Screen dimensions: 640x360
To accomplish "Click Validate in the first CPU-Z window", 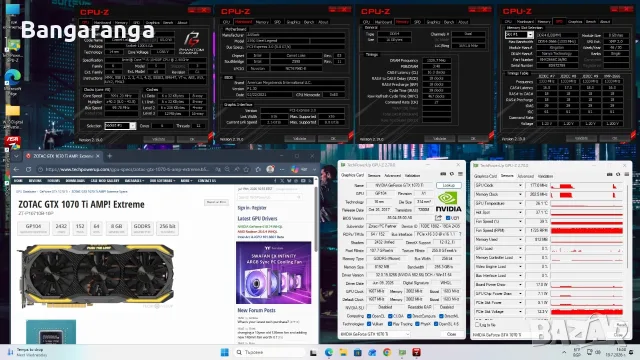I will [158, 139].
